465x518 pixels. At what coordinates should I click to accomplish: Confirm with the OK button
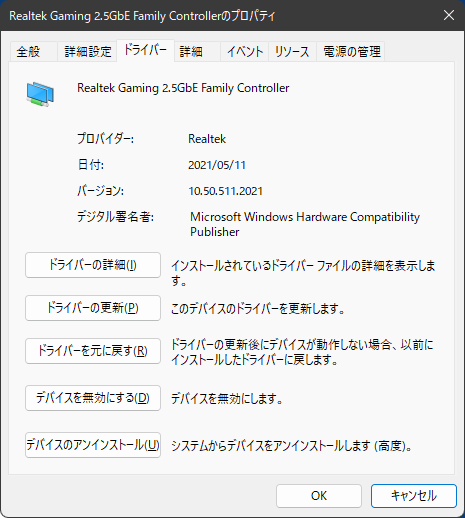click(319, 496)
